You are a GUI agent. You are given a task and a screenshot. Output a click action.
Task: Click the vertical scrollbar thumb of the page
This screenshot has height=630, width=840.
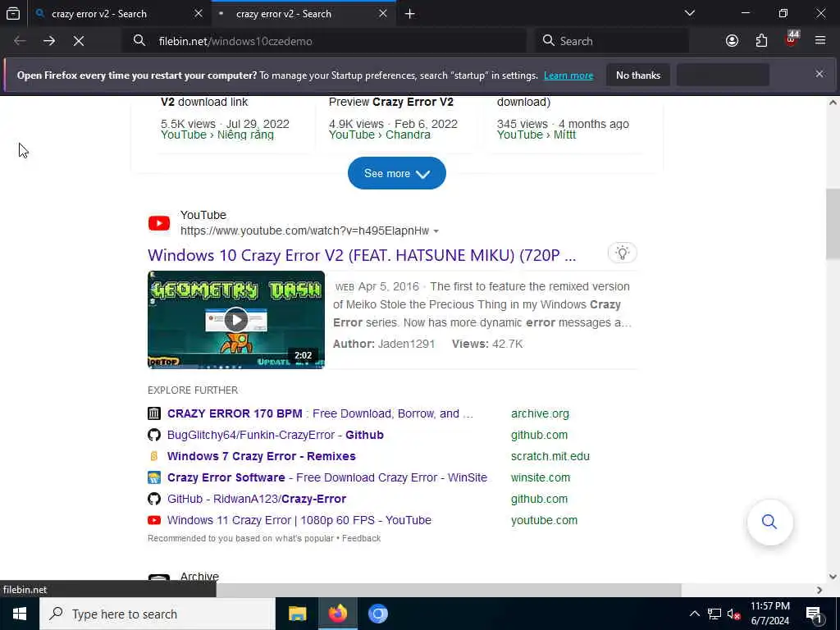point(833,224)
